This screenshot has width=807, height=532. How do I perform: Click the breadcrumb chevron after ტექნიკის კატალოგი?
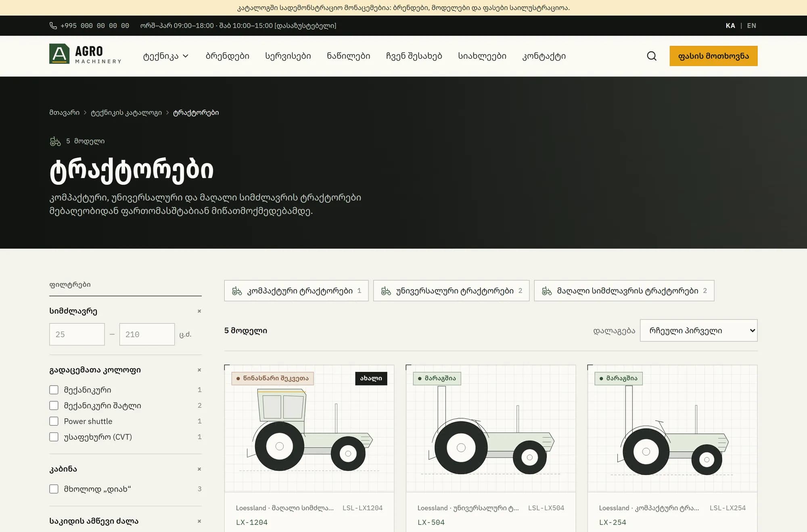point(167,113)
